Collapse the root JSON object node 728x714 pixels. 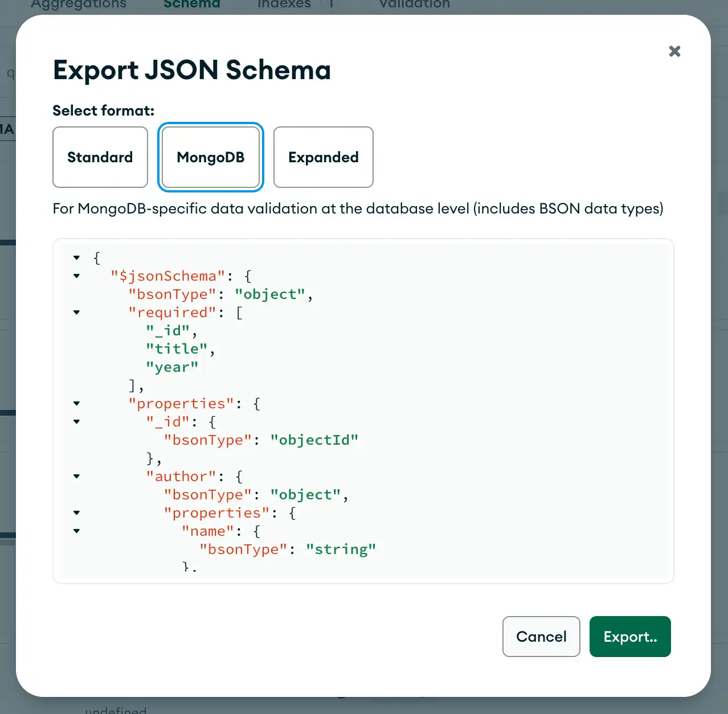tap(76, 257)
